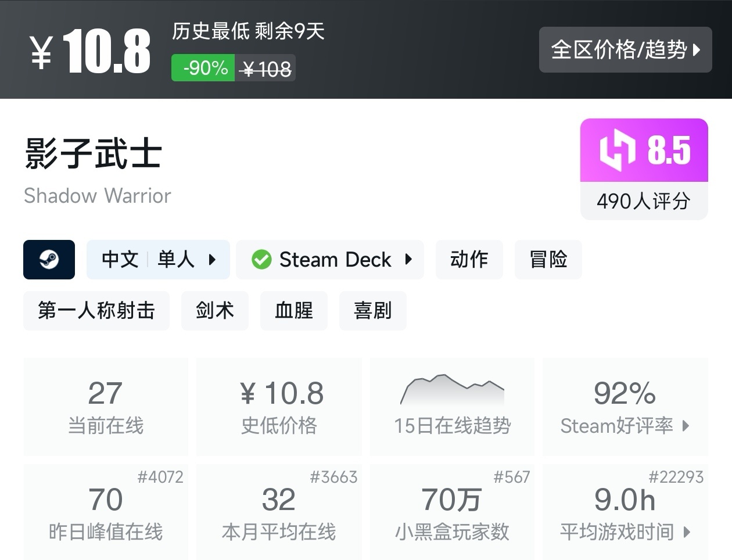Click 历史最低 剩余9天 label
This screenshot has width=732, height=560.
pyautogui.click(x=248, y=31)
